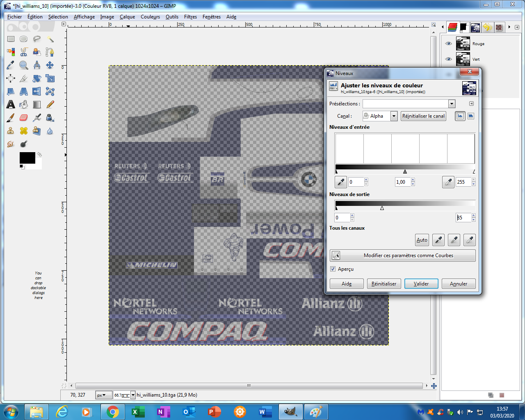The image size is (525, 420).
Task: Open the Couleurs menu
Action: pyautogui.click(x=150, y=17)
